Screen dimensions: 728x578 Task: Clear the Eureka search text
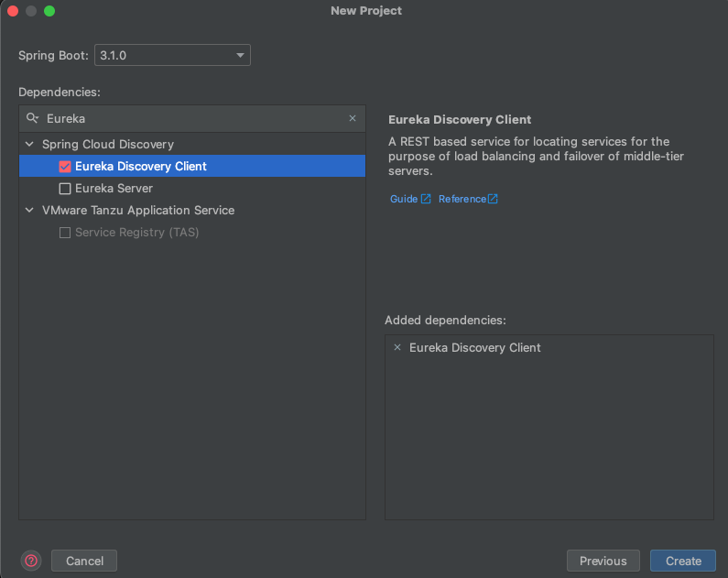353,118
